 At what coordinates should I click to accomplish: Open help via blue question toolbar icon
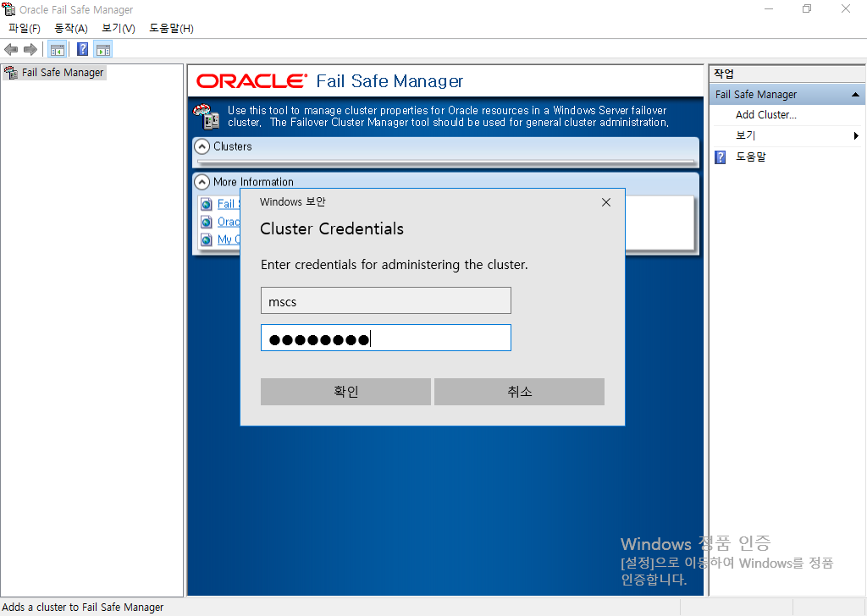click(82, 50)
